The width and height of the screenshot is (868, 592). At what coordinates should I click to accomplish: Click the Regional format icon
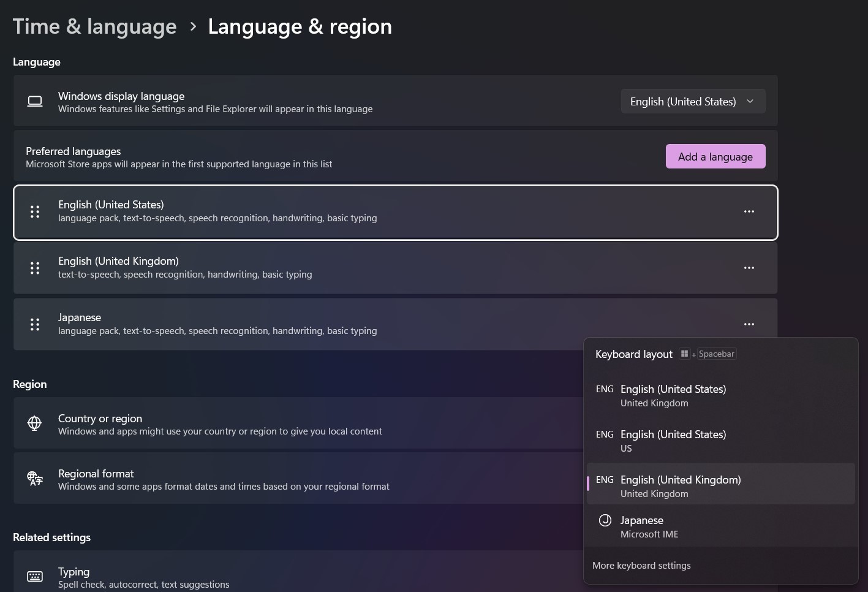pyautogui.click(x=35, y=478)
